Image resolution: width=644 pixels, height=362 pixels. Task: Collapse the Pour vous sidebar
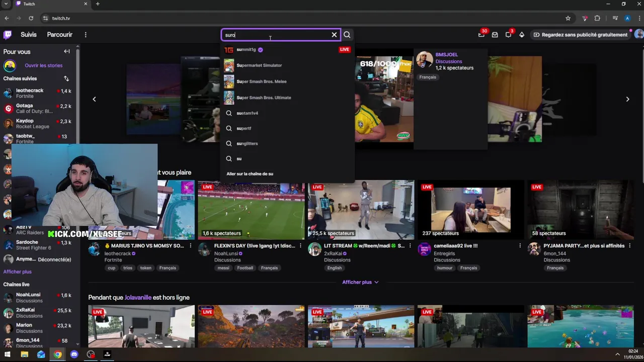66,51
